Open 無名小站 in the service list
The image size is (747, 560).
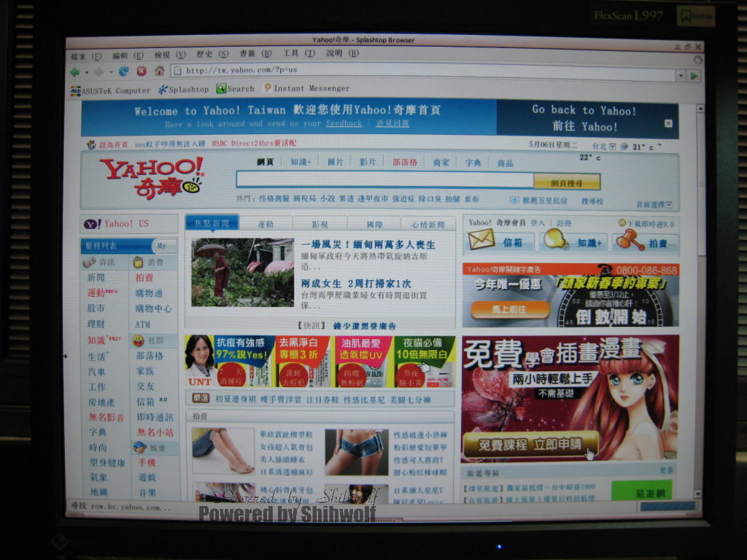pyautogui.click(x=155, y=432)
